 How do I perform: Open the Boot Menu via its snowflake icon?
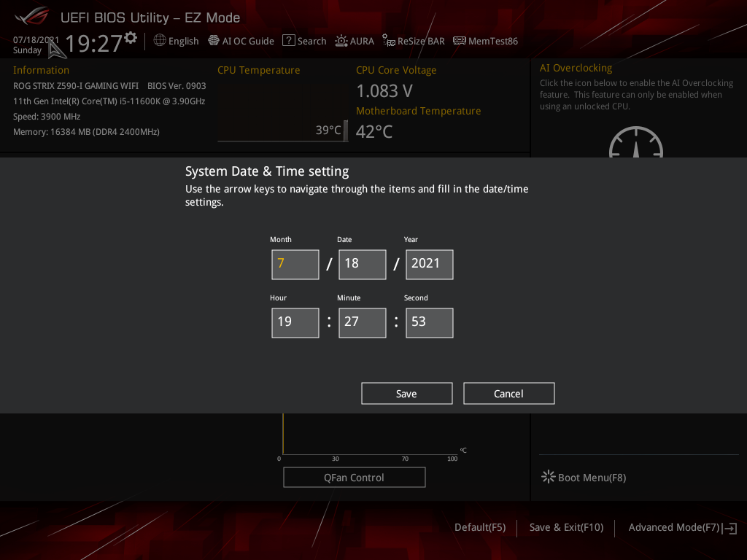click(x=548, y=476)
